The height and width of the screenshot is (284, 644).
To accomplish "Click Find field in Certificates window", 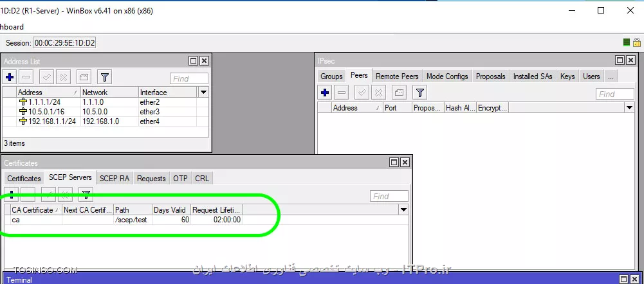I will pyautogui.click(x=389, y=196).
